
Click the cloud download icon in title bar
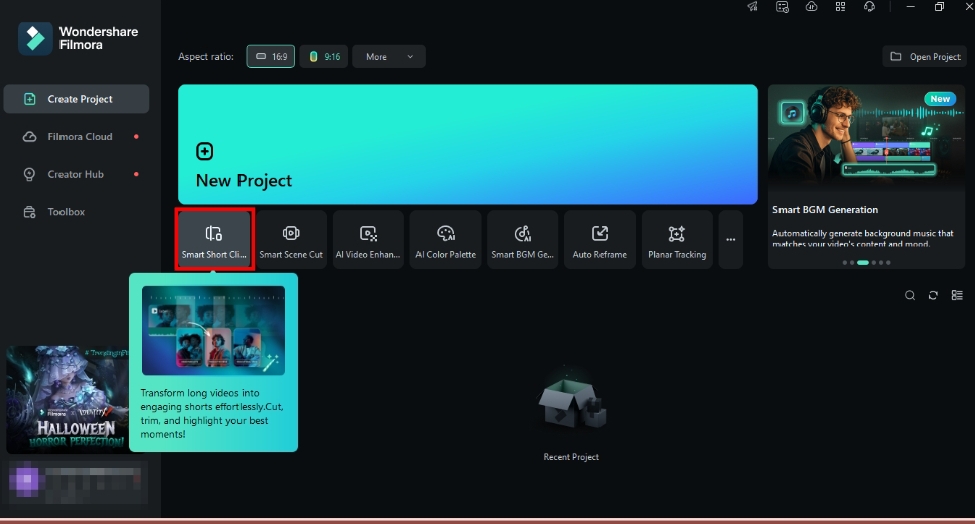pos(811,7)
